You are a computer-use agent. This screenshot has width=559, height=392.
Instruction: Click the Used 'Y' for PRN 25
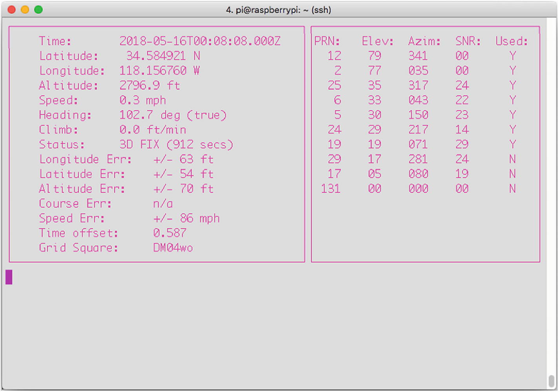click(x=512, y=85)
